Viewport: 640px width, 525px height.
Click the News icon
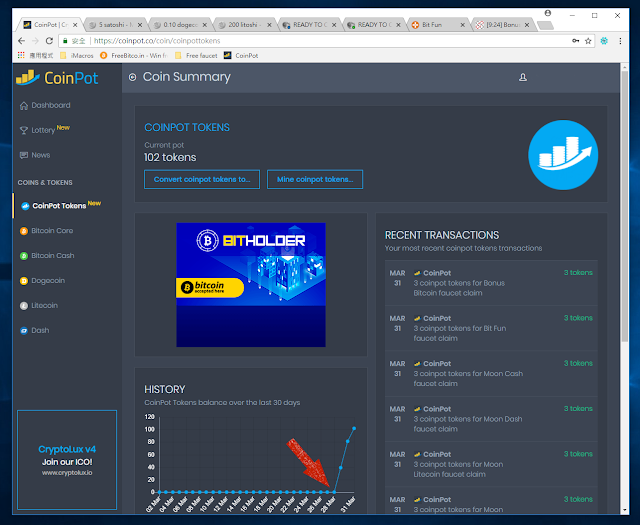(24, 155)
